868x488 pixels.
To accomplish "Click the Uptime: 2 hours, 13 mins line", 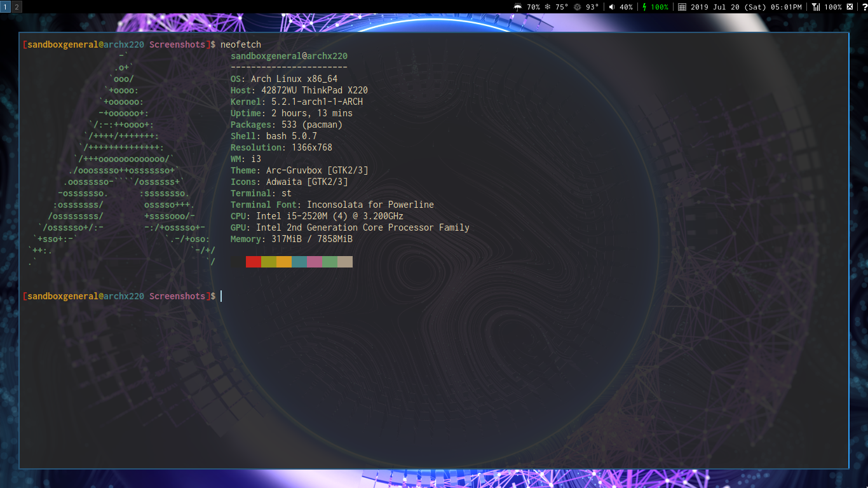I will [x=292, y=113].
